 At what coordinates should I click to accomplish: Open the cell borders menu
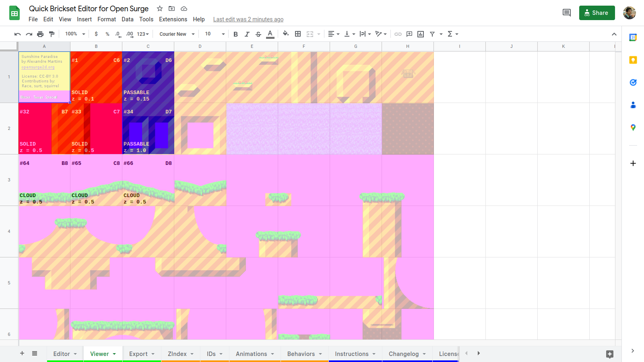298,34
